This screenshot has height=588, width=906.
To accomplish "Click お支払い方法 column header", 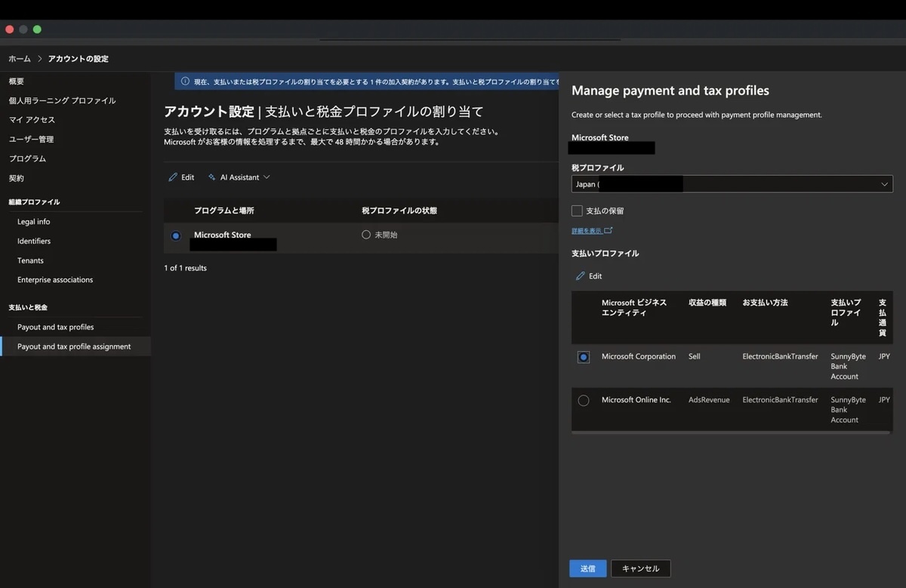I will click(x=765, y=303).
